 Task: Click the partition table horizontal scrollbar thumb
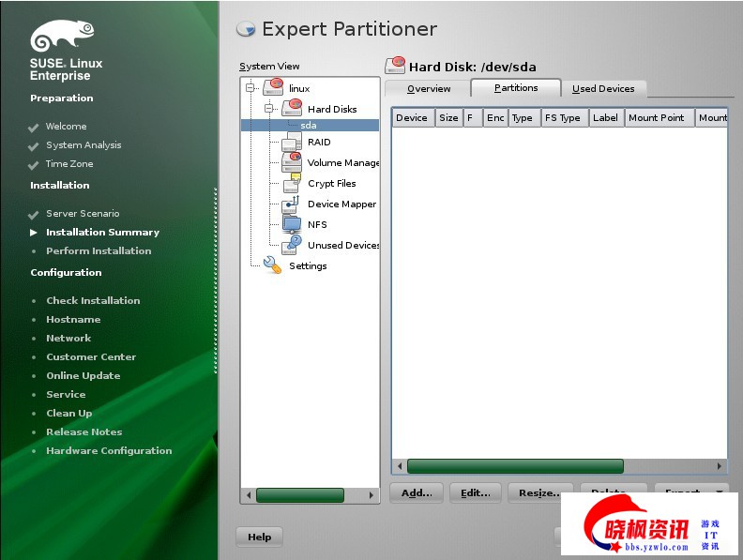[x=514, y=466]
